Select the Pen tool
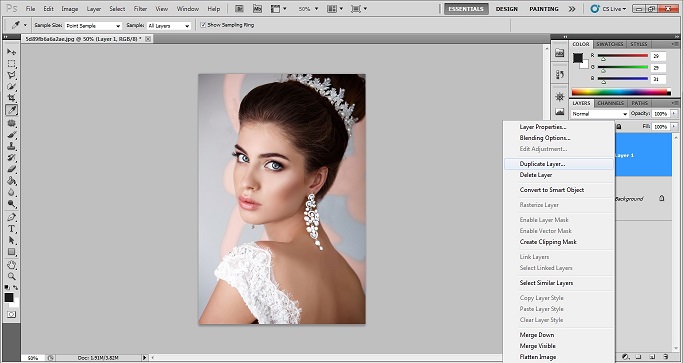The height and width of the screenshot is (363, 683). point(11,217)
